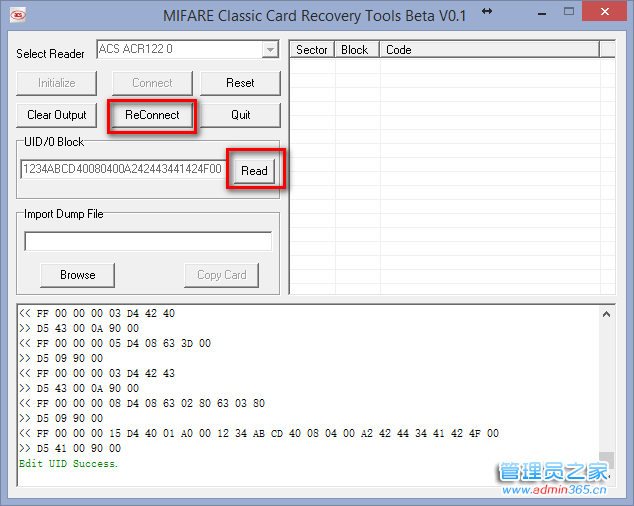Click the Reset button
Screen dimensions: 634x506
(240, 83)
